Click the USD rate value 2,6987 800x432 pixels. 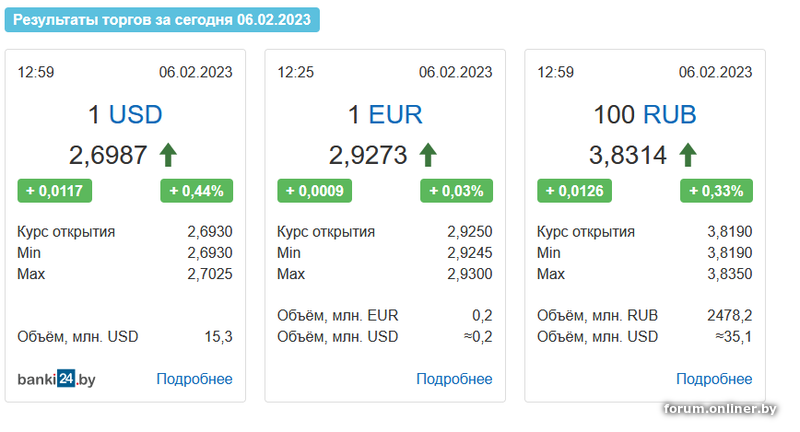108,155
